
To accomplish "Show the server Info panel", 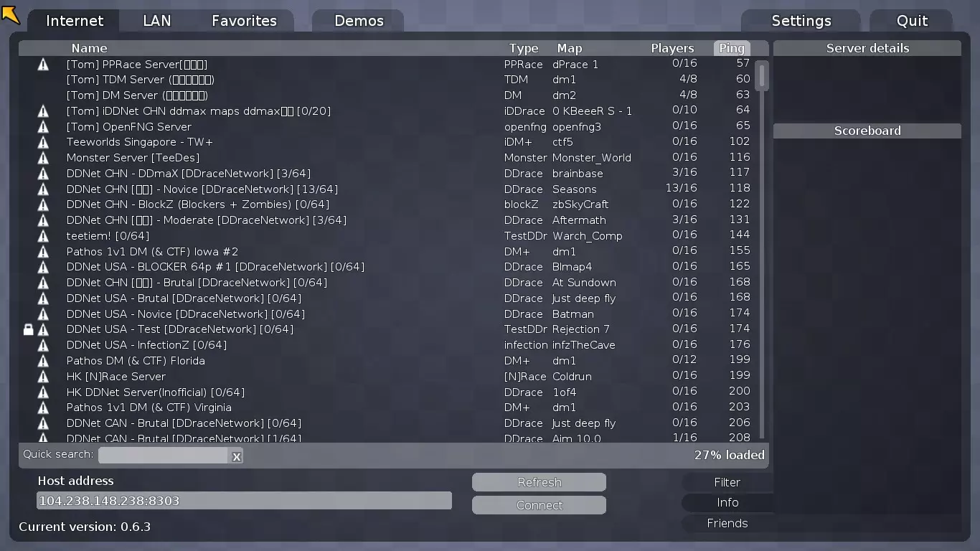I will tap(727, 503).
